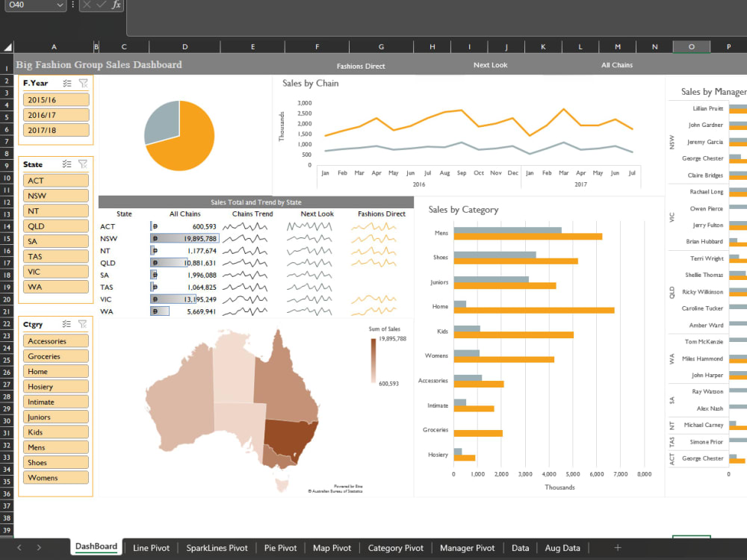This screenshot has height=560, width=747.
Task: Click the map Sum of Sales gradient legend
Action: pos(373,361)
